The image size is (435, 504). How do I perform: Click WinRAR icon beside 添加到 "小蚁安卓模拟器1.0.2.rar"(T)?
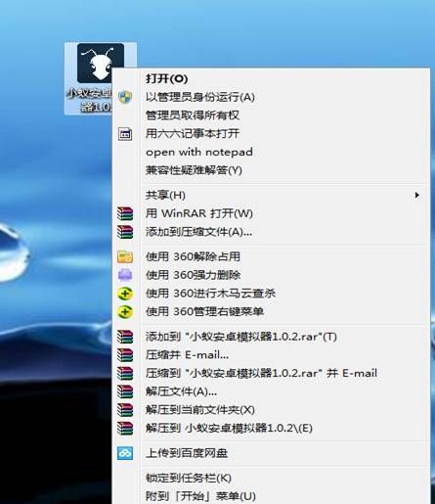coord(125,337)
